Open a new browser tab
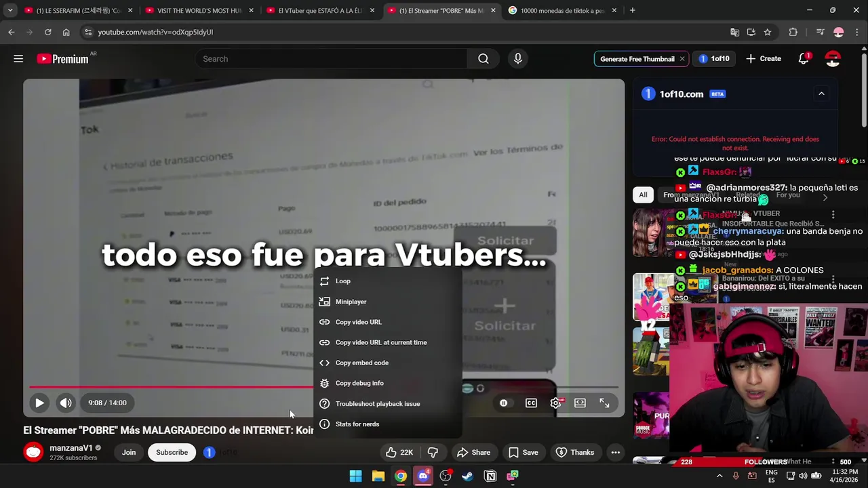This screenshot has width=868, height=488. pos(632,10)
